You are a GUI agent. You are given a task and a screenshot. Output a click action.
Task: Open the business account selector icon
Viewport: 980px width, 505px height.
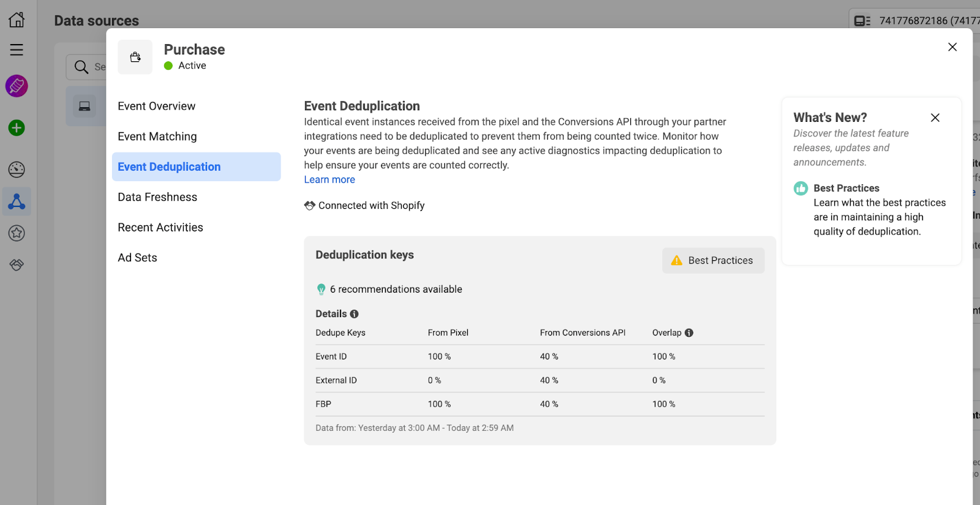click(862, 21)
